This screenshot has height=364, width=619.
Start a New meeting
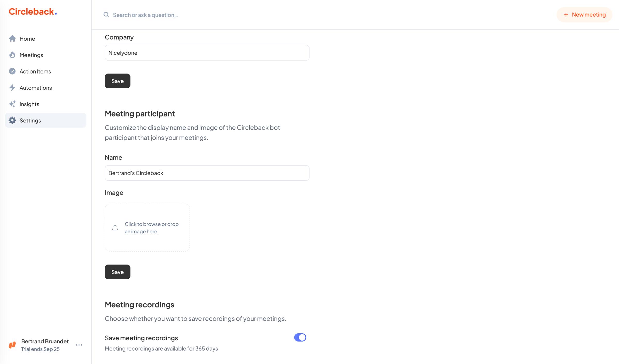pyautogui.click(x=584, y=15)
